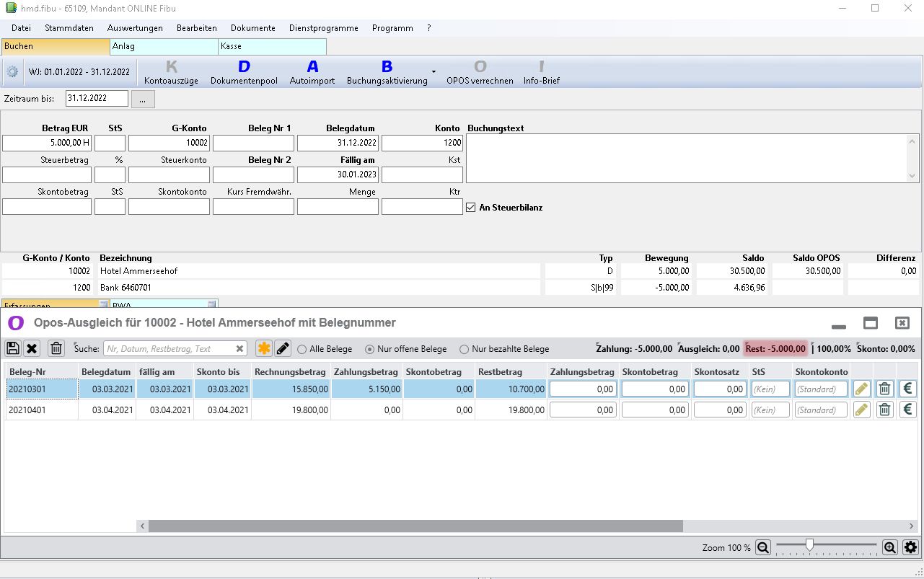Click the yellow pencil icon for Beleg 20210301
The image size is (924, 579).
[x=861, y=389]
